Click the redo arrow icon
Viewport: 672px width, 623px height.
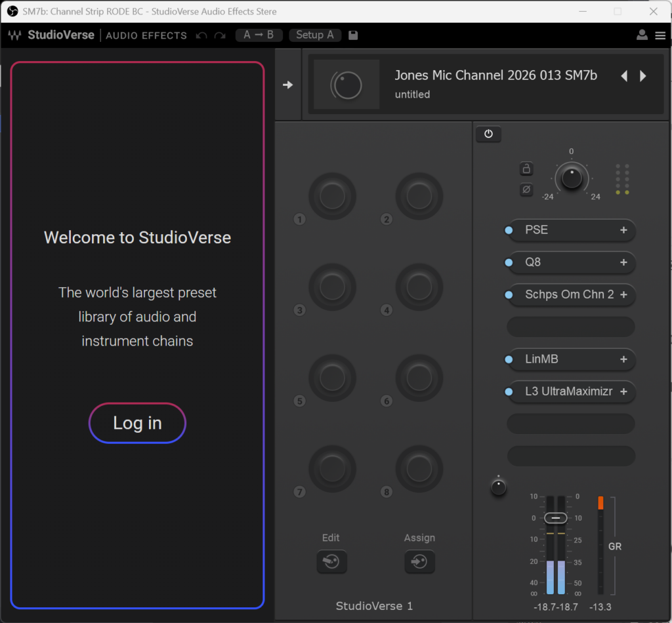click(220, 35)
